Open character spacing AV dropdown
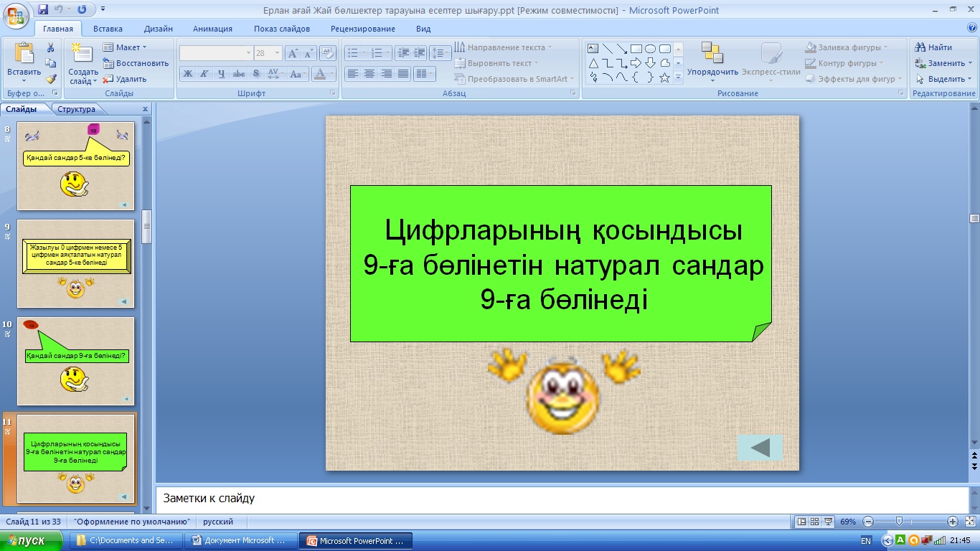Viewport: 980px width, 551px height. tap(275, 74)
